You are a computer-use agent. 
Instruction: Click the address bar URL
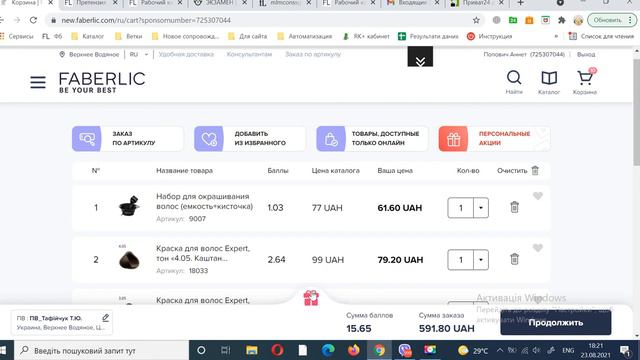pos(146,20)
